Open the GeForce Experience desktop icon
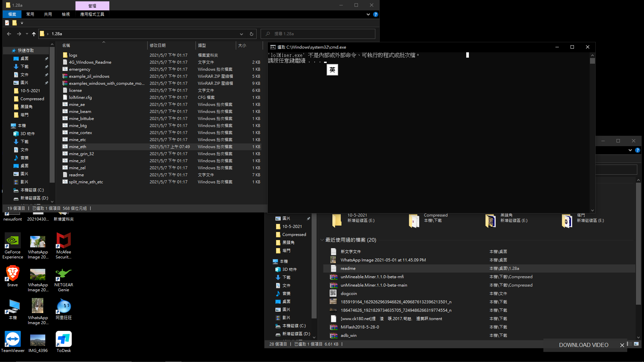Viewport: 644px width, 362px height. 13,246
